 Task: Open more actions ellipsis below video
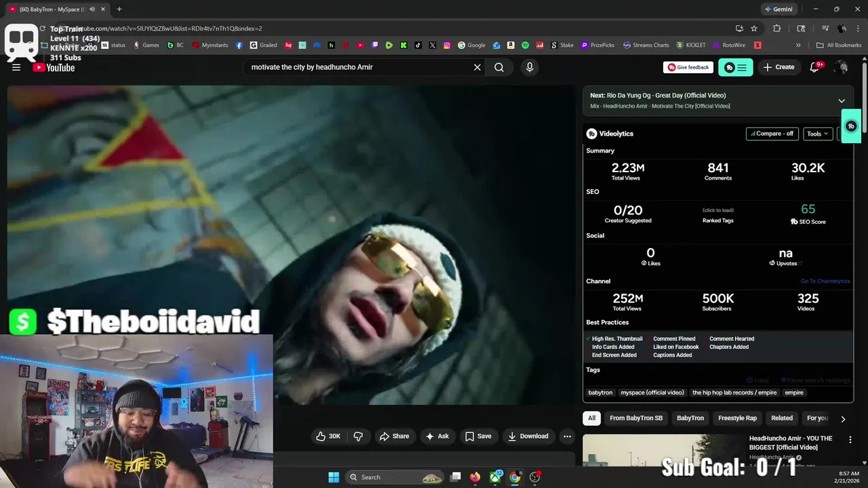click(x=567, y=436)
